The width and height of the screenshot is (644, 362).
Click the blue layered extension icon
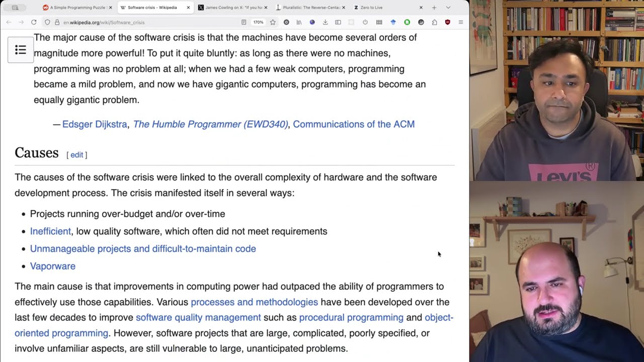pos(393,22)
